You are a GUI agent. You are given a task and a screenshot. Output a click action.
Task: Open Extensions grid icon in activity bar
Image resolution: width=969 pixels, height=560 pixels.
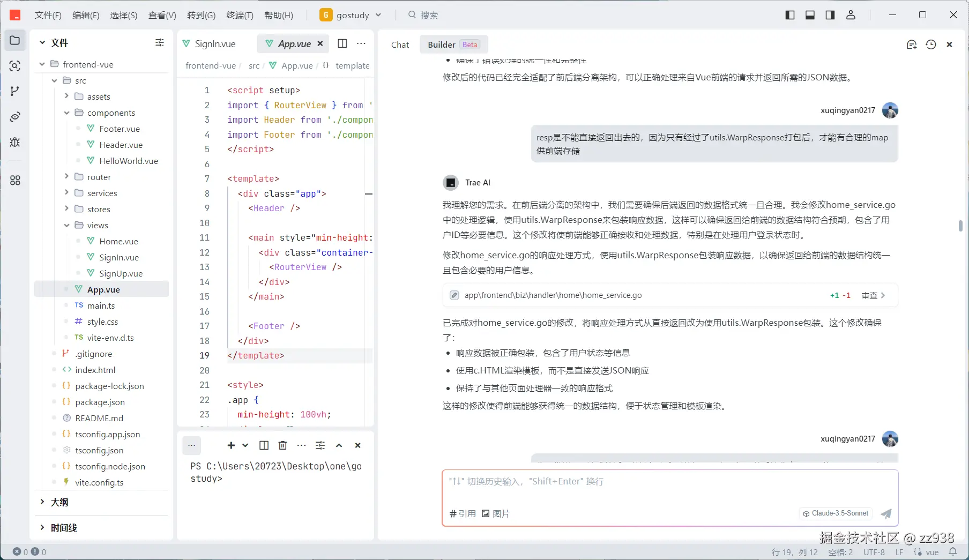click(15, 180)
